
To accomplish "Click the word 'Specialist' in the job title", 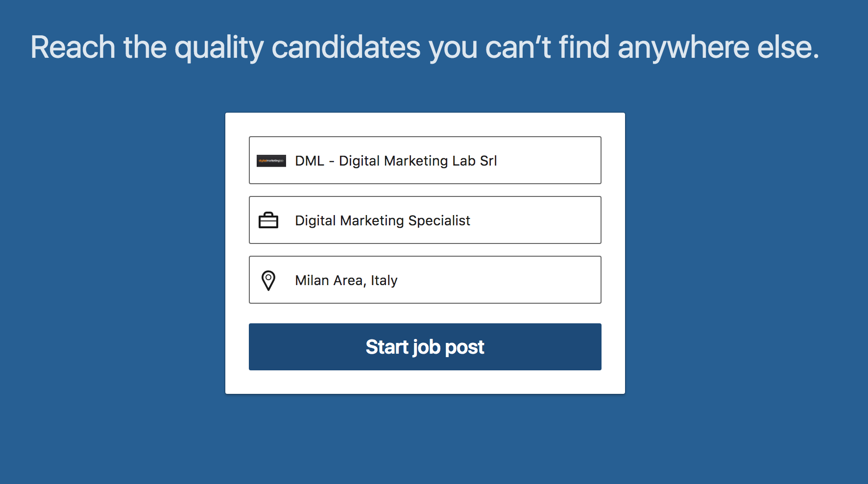I will coord(439,221).
